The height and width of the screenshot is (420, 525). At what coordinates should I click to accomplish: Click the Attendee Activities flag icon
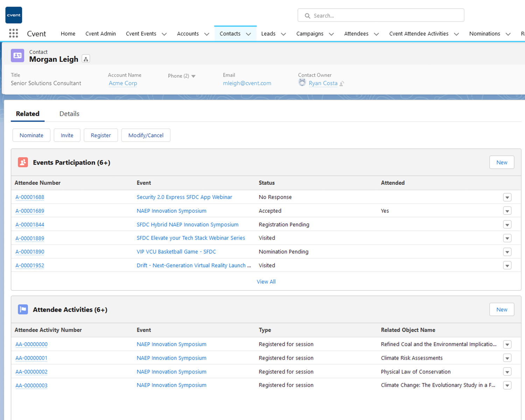tap(23, 309)
